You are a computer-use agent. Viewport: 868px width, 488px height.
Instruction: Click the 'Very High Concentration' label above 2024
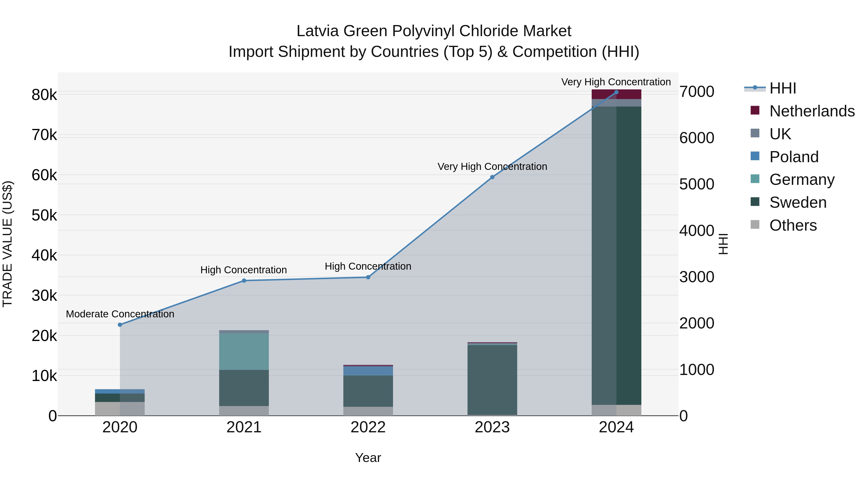tap(616, 82)
